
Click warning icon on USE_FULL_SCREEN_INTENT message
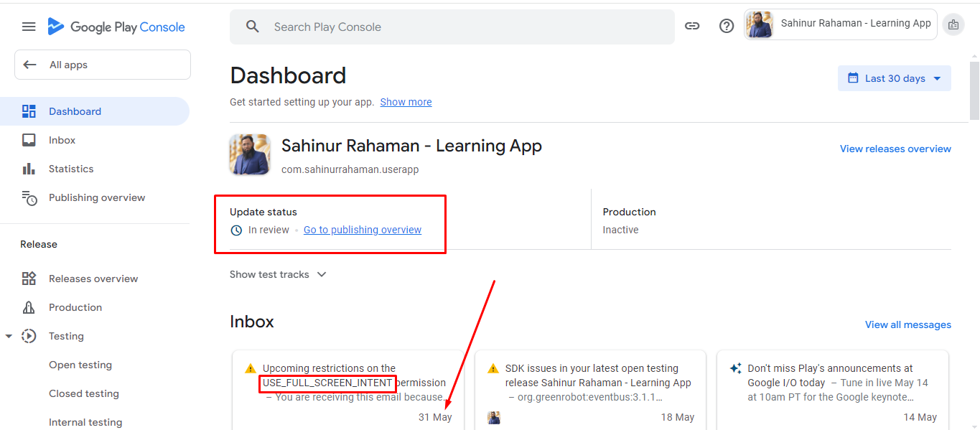coord(250,368)
